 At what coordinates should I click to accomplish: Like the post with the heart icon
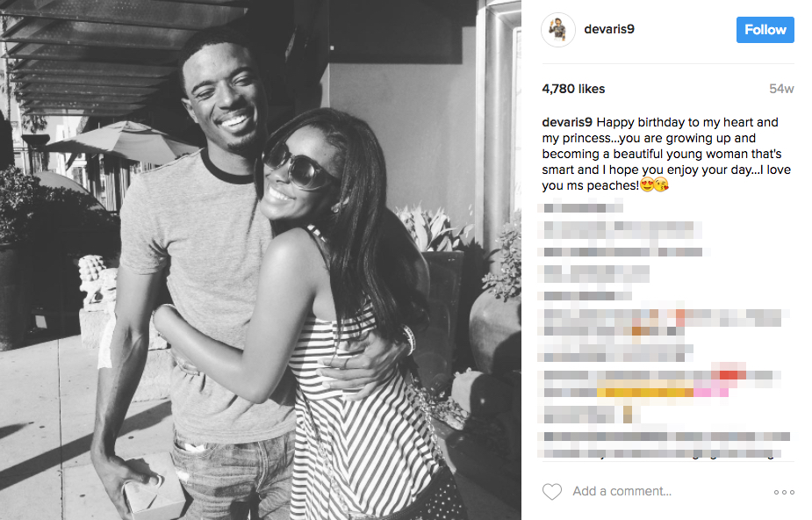[x=551, y=492]
